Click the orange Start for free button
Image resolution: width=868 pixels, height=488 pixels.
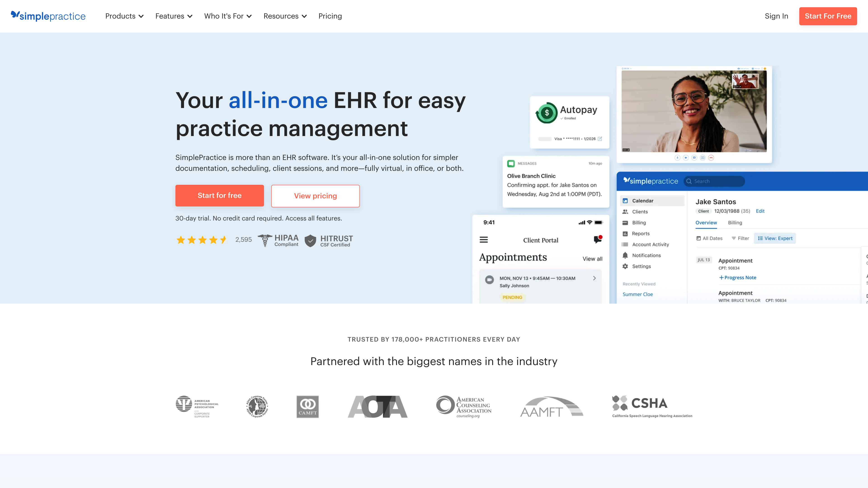[219, 196]
